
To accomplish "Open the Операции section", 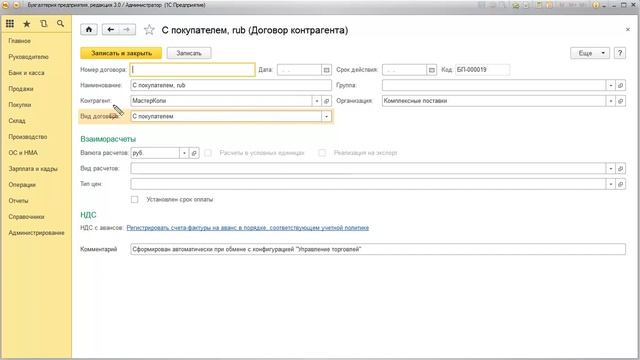I will [22, 184].
